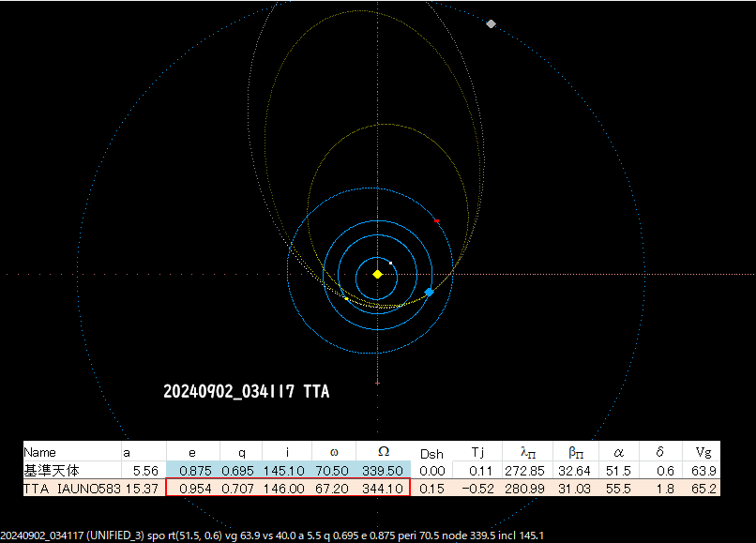Click the Name column header
Screen dimensions: 756x543
pyautogui.click(x=39, y=452)
